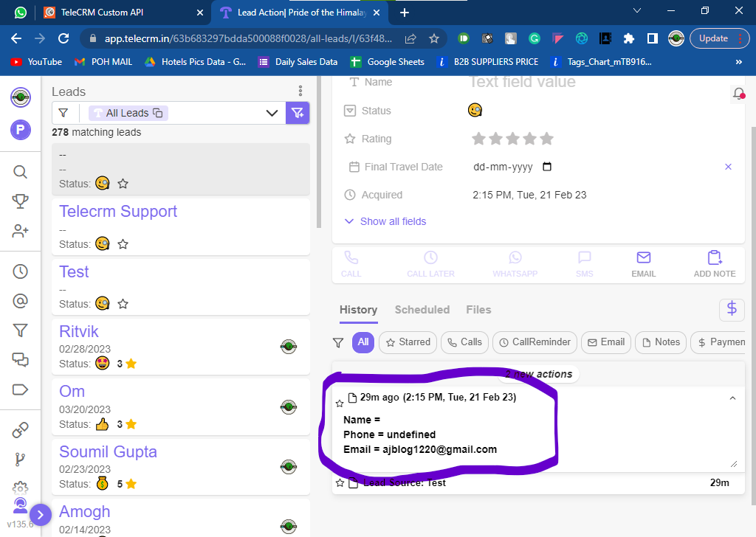Click the CALL action icon
This screenshot has width=756, height=537.
(351, 263)
